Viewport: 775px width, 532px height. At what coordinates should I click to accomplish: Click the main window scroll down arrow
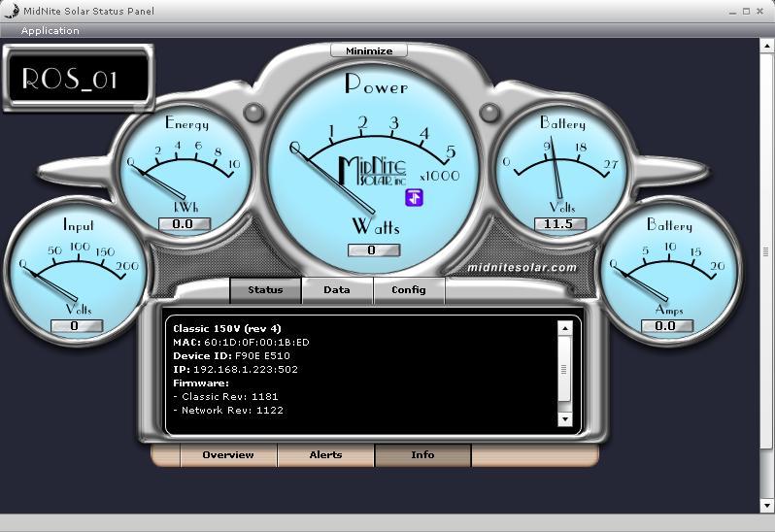coord(766,506)
